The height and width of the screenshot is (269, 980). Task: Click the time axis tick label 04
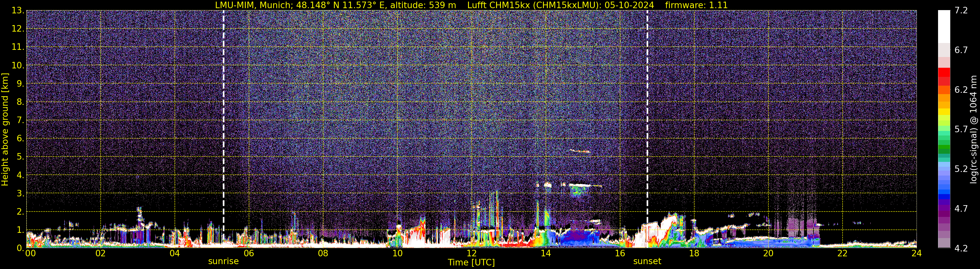point(174,253)
